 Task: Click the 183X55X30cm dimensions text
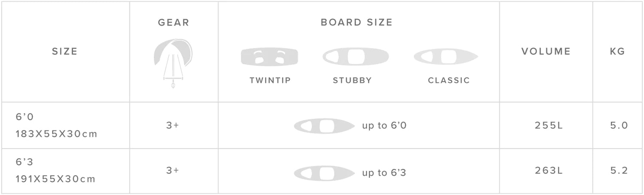pos(57,134)
